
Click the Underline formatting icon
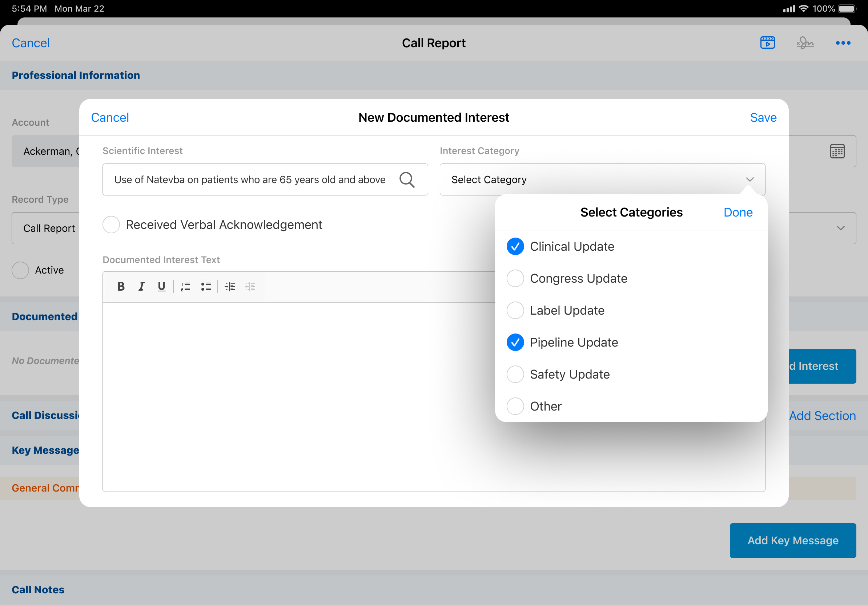click(x=161, y=287)
